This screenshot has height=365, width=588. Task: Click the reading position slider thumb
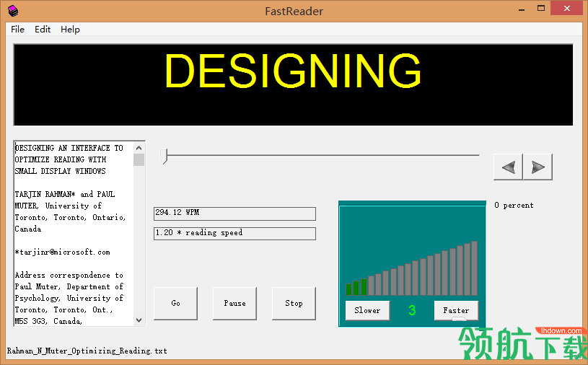pos(164,156)
